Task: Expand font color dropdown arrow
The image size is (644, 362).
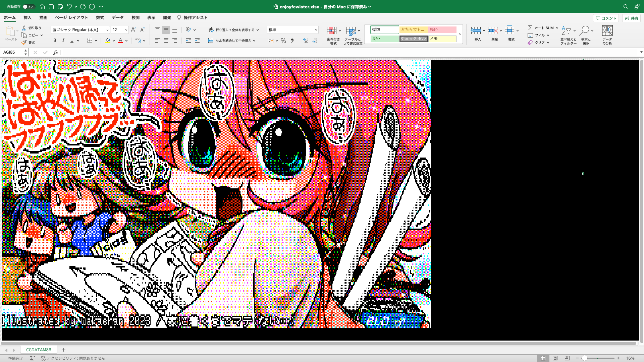Action: (x=126, y=41)
